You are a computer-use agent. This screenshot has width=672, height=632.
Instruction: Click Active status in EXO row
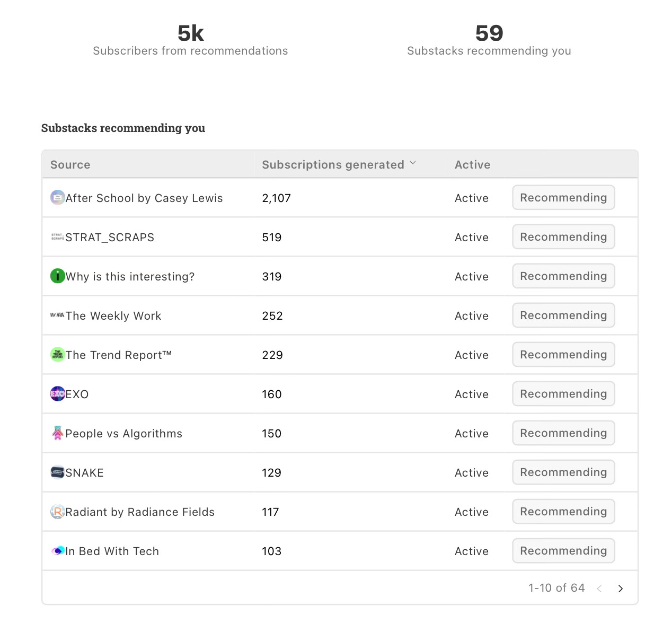[472, 394]
